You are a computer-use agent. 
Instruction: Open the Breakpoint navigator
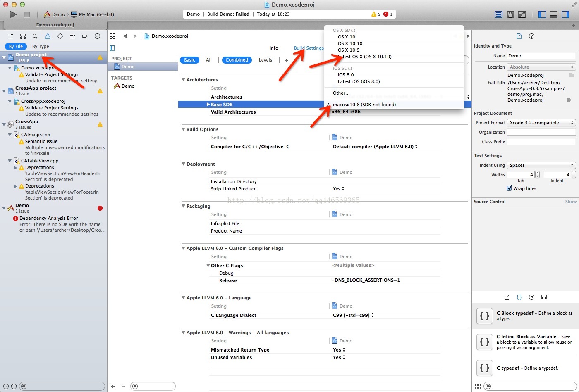85,36
